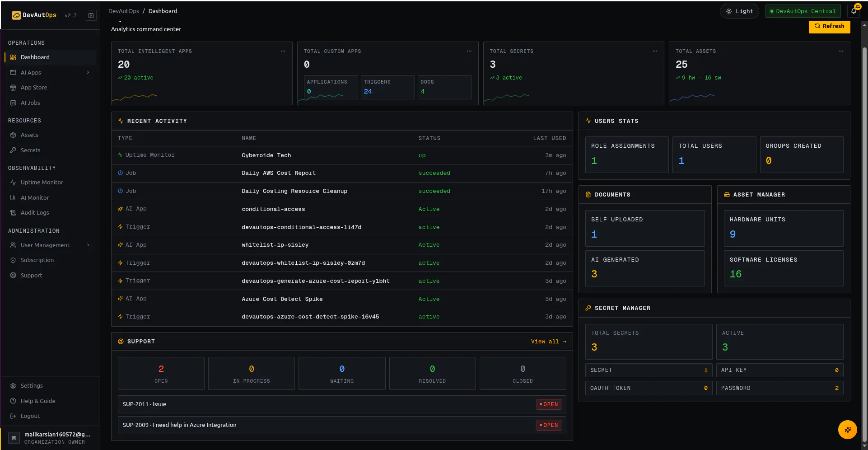Click the AI Apps window icon

13,73
